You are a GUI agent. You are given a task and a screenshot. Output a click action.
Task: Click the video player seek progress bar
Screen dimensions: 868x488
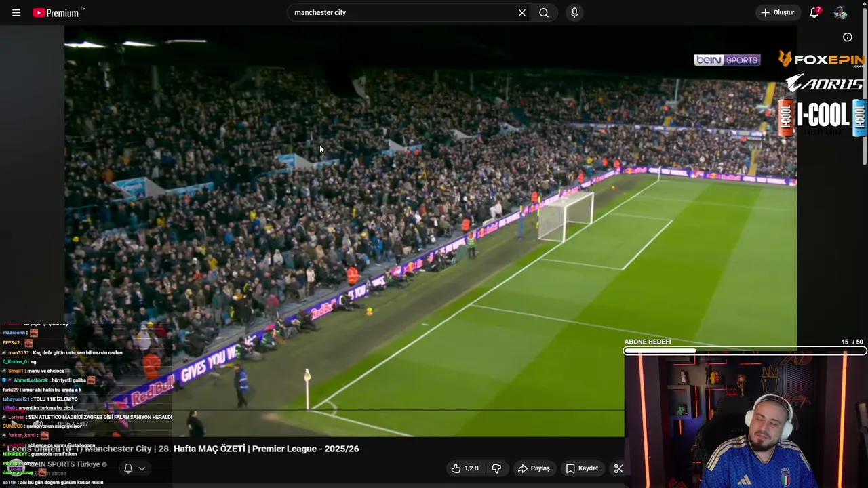[344, 410]
